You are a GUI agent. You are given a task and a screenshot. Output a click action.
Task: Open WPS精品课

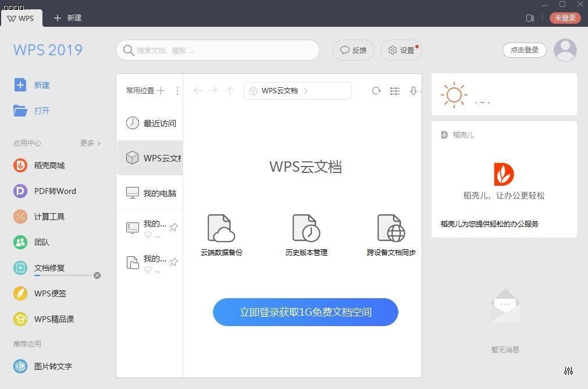click(44, 319)
